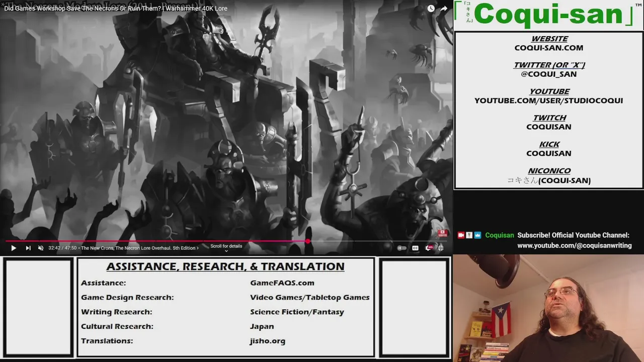Click the chat badge icons beside Coquisan
This screenshot has height=362, width=644.
point(469,235)
